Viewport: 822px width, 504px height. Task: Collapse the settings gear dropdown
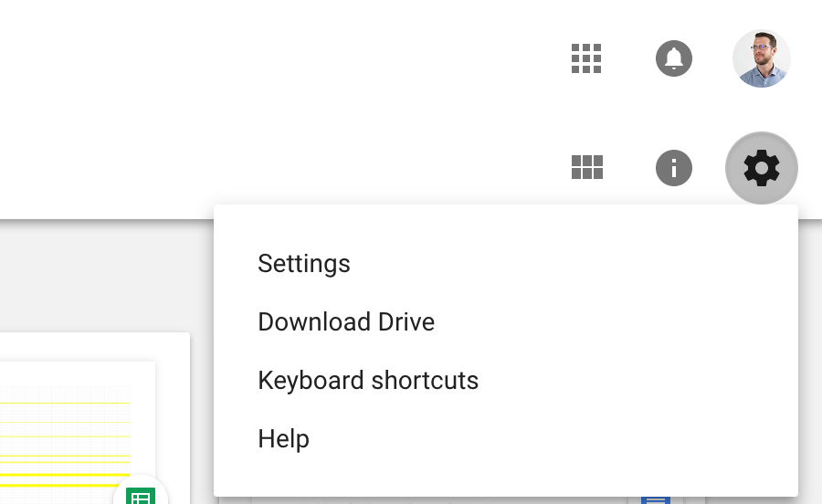[761, 168]
